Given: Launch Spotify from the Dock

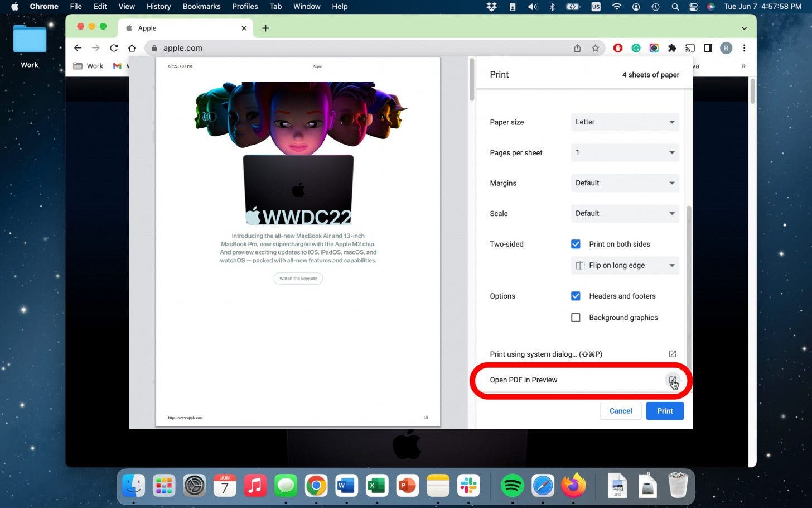Looking at the screenshot, I should [512, 486].
